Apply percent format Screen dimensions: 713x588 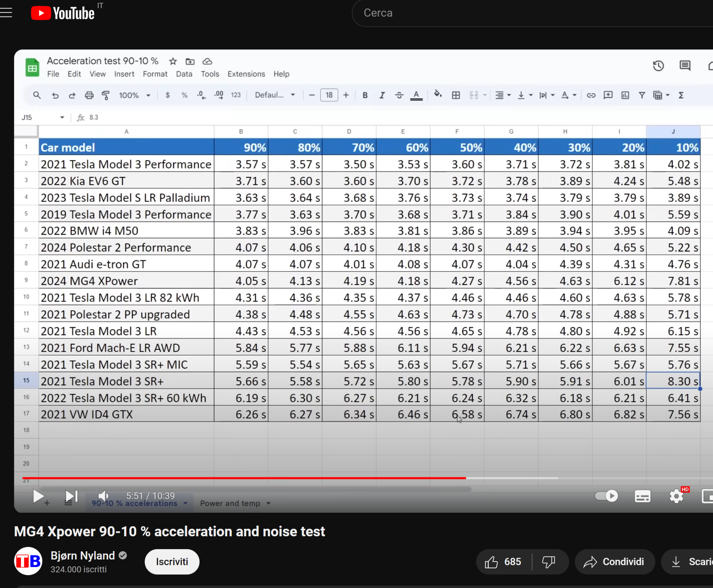(x=184, y=95)
